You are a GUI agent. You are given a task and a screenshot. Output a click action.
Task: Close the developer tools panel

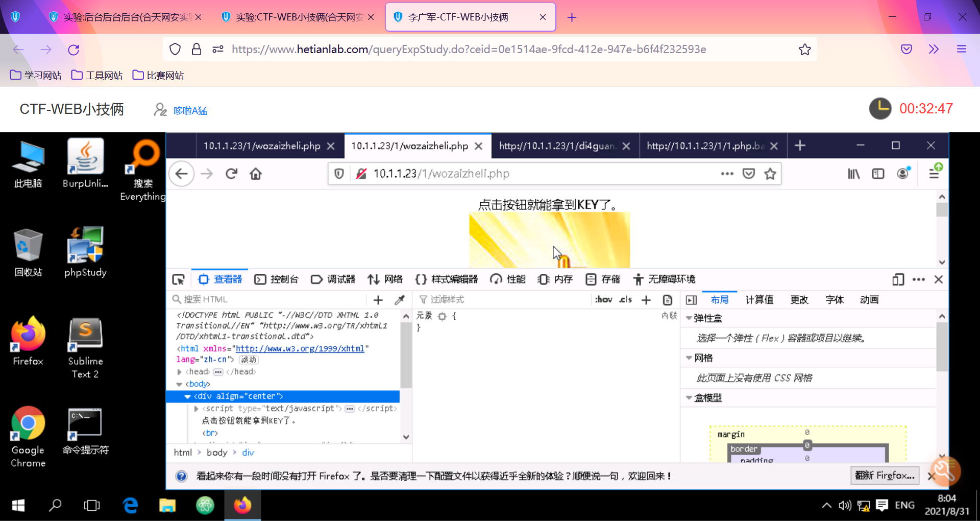point(939,279)
